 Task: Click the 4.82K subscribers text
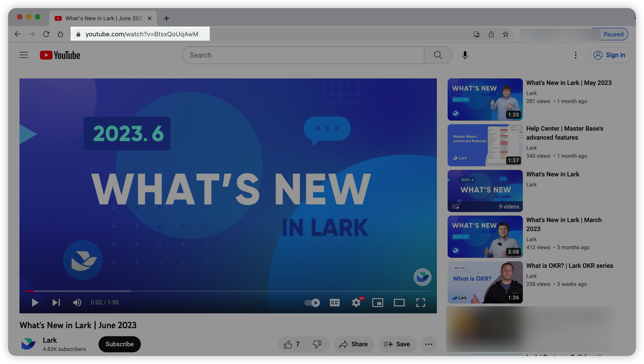pyautogui.click(x=64, y=349)
